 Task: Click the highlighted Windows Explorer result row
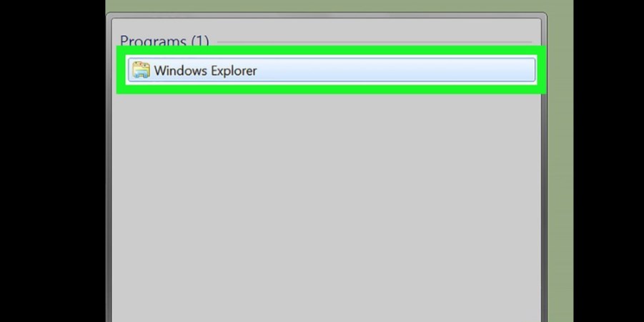click(x=332, y=70)
